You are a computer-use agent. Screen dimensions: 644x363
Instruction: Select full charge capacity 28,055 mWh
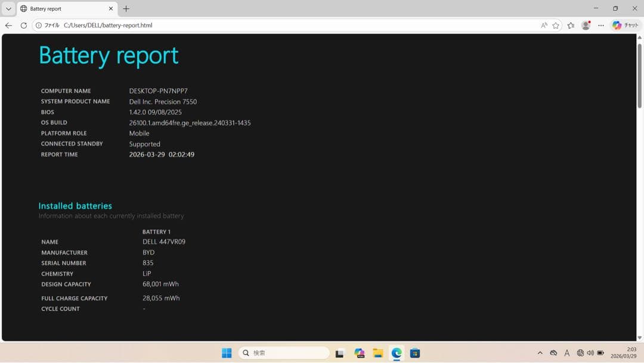(x=161, y=298)
